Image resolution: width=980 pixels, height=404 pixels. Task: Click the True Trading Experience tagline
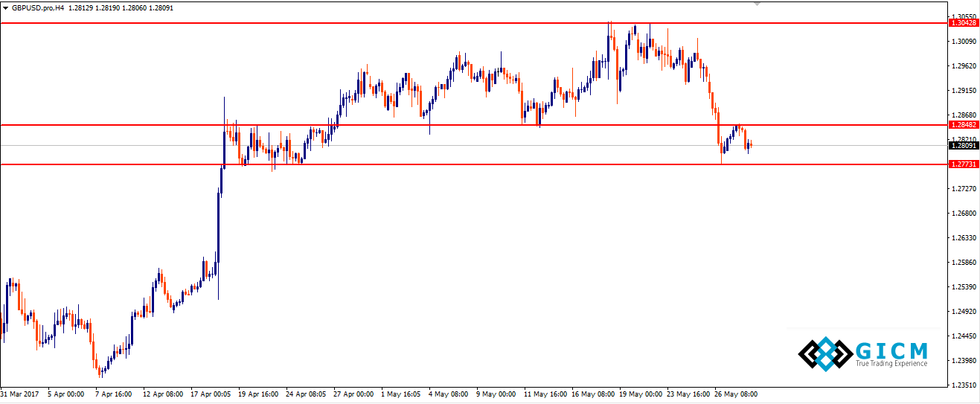(x=891, y=364)
